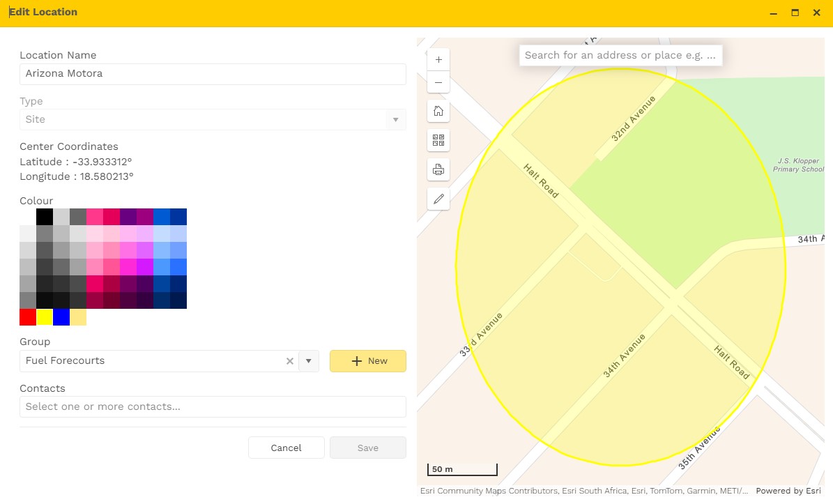Open the basemap gallery grid icon

(438, 140)
